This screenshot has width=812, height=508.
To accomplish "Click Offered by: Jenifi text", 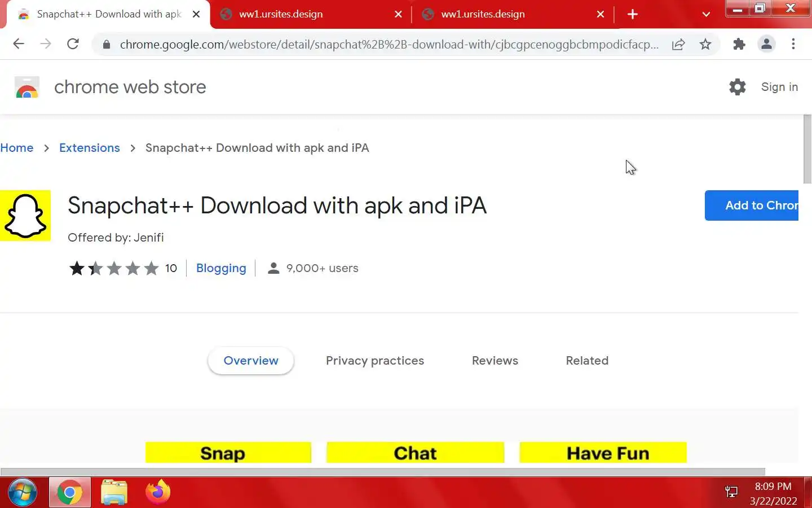I will (x=116, y=238).
